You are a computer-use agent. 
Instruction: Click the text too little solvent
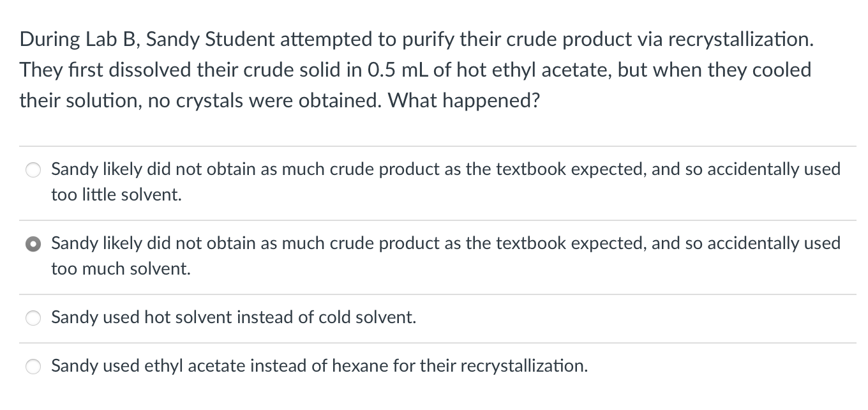tap(117, 195)
